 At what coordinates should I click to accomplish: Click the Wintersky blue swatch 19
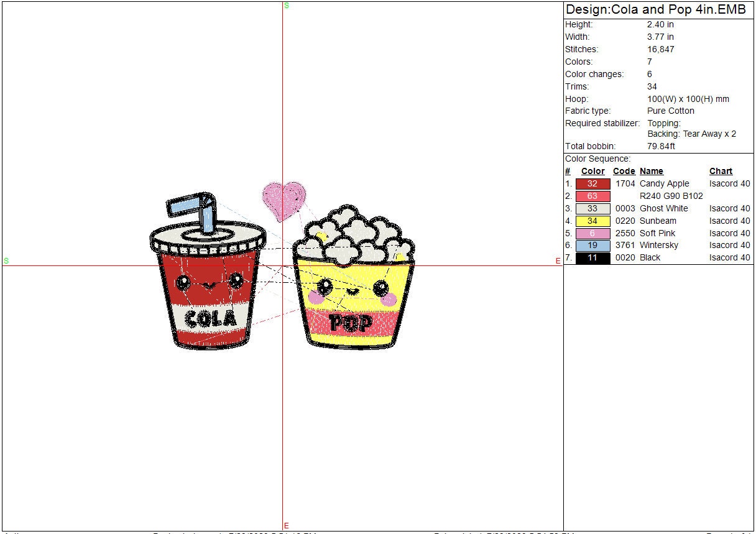(x=592, y=246)
